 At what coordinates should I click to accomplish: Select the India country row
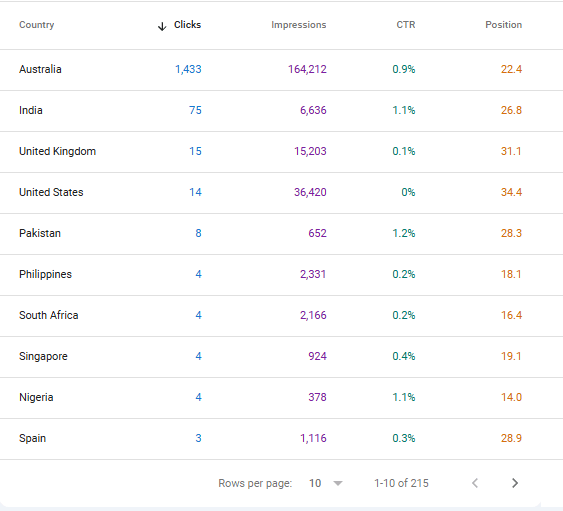click(282, 111)
